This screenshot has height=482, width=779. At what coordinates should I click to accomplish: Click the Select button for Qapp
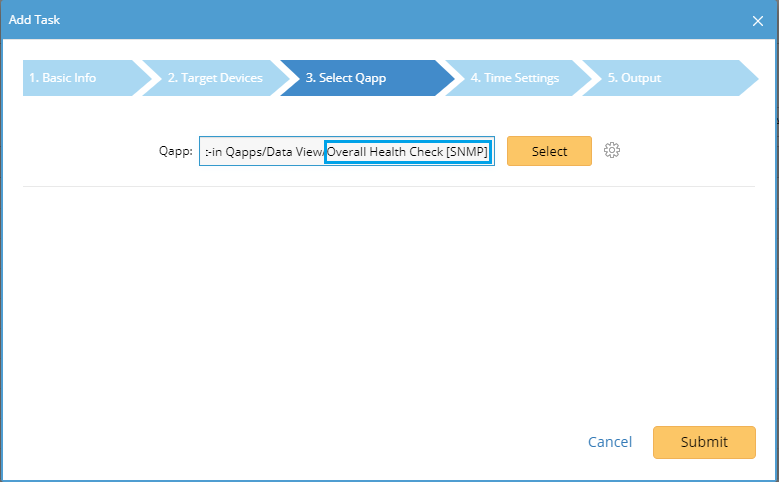click(x=549, y=151)
